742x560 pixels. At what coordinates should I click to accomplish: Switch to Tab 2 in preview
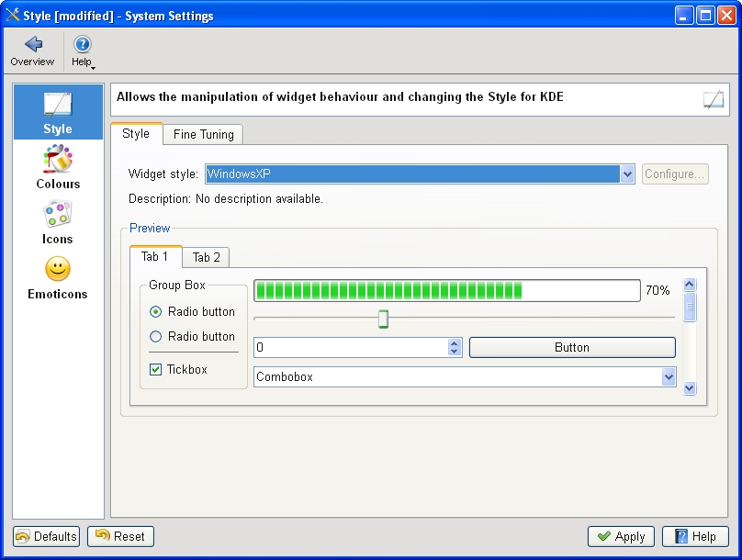[x=206, y=258]
